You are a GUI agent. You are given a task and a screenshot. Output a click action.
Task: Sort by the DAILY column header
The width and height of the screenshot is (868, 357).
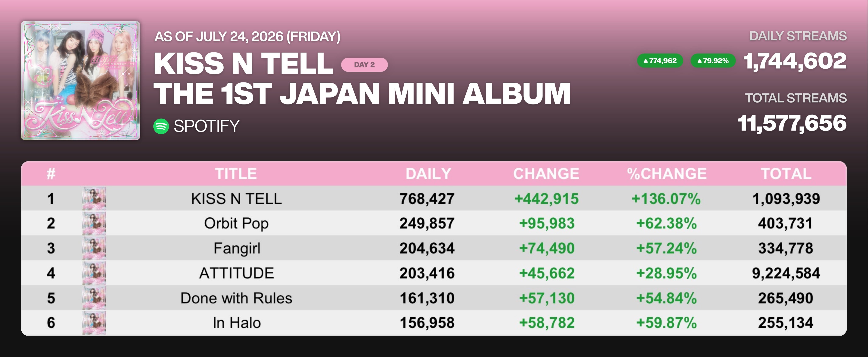click(x=428, y=174)
